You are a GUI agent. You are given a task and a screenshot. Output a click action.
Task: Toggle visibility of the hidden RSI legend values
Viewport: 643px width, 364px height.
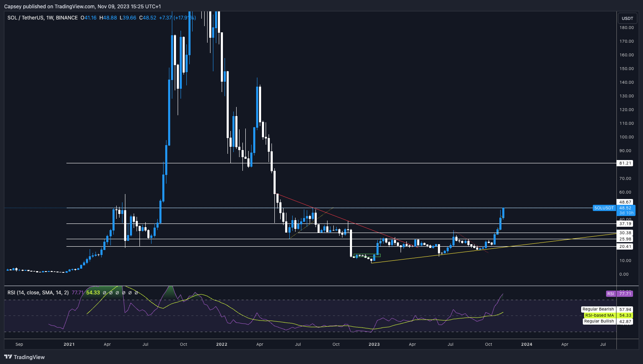[x=120, y=292]
